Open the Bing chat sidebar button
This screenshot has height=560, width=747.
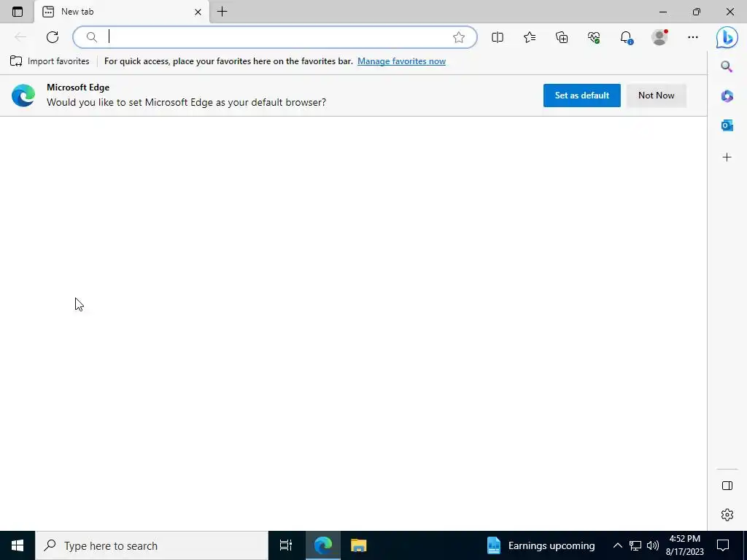727,37
